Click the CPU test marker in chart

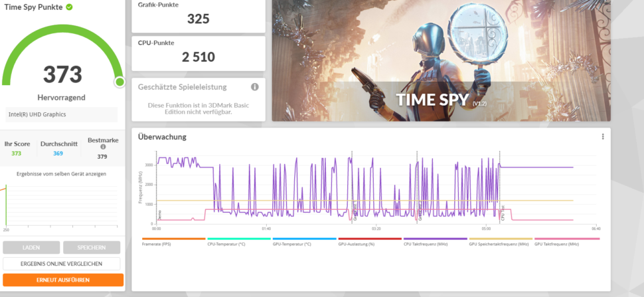tap(500, 188)
